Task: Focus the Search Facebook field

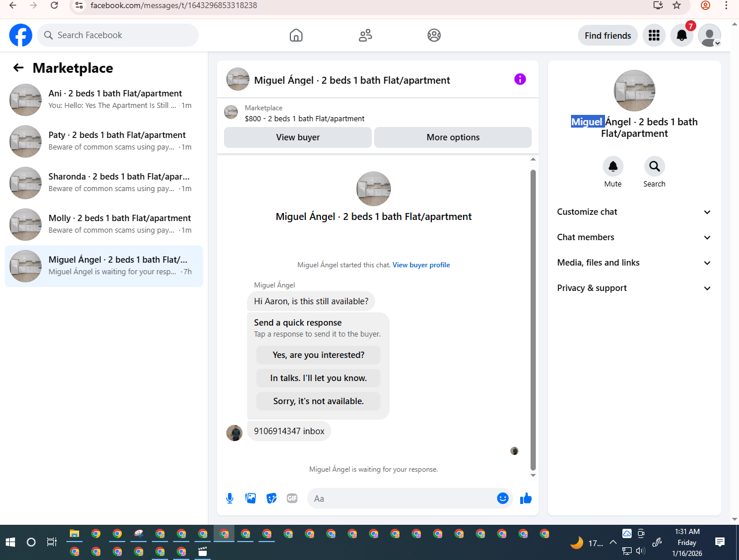Action: point(118,35)
